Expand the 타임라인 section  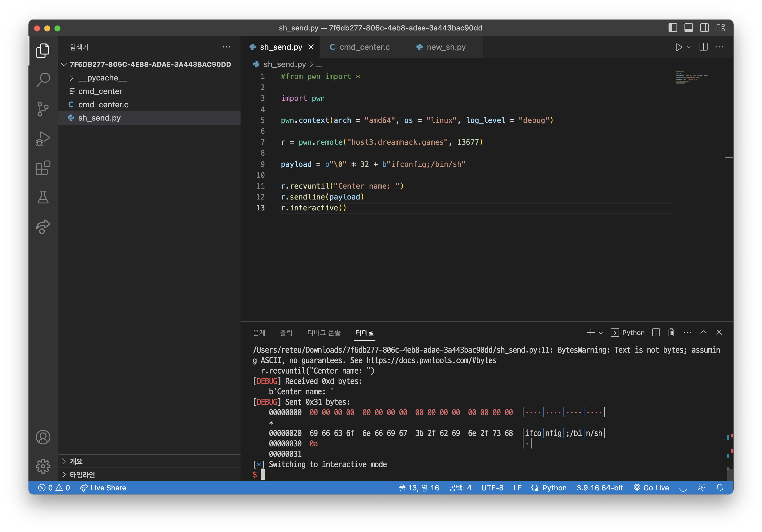(82, 475)
